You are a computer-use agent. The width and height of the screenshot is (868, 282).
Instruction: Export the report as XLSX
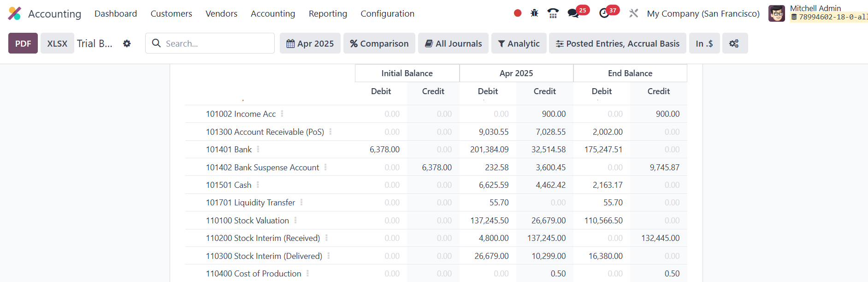point(57,43)
